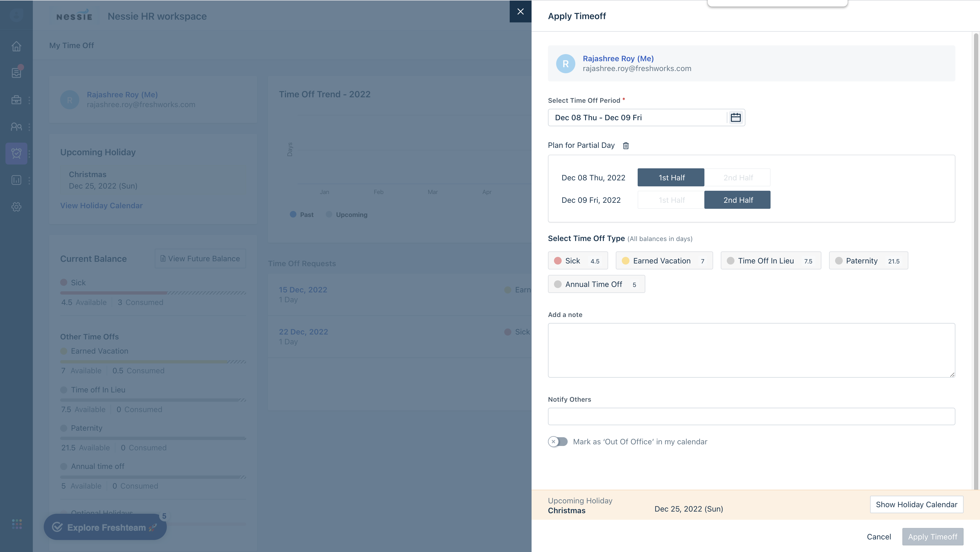Click the 'Dec 25, 2022 (Sun)' footer date
980x552 pixels.
(689, 509)
